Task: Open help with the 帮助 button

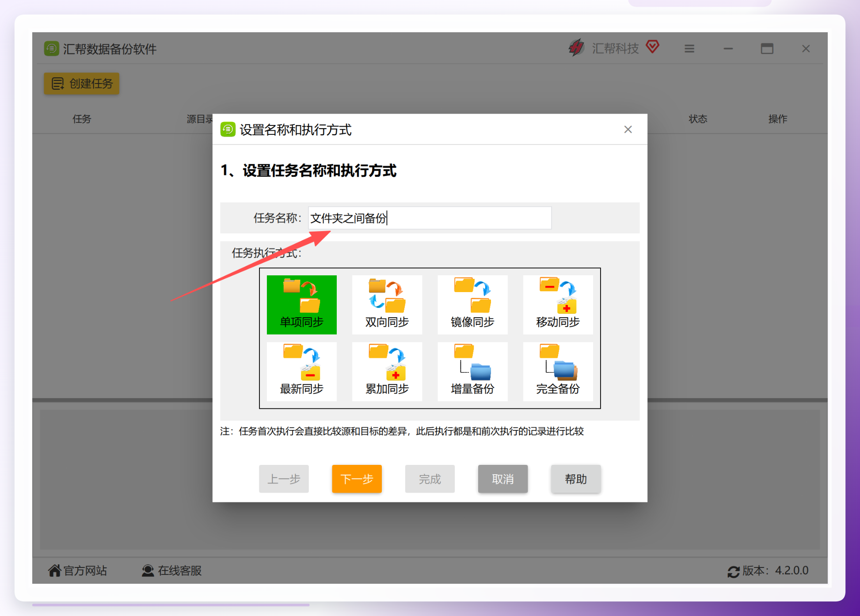Action: coord(576,479)
